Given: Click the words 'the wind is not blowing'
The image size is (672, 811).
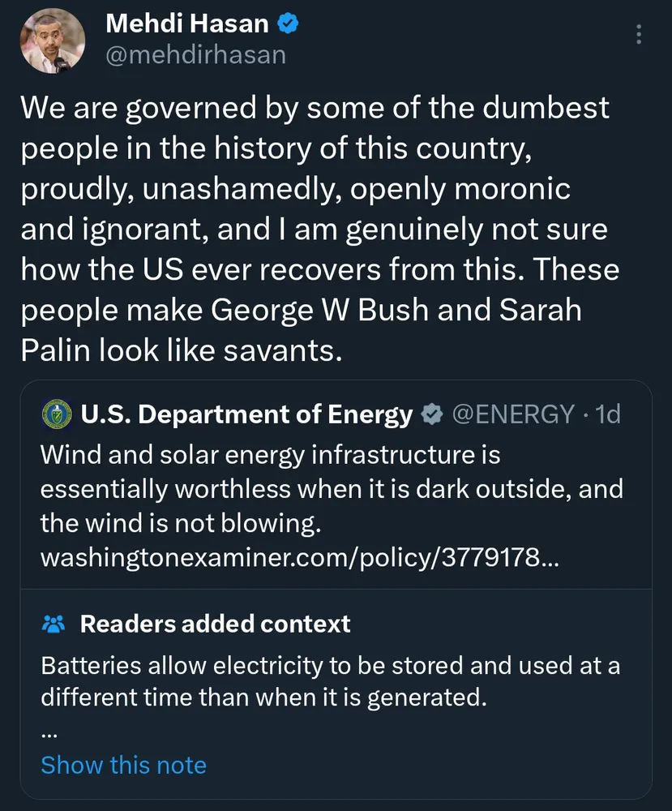Looking at the screenshot, I should coord(181,523).
